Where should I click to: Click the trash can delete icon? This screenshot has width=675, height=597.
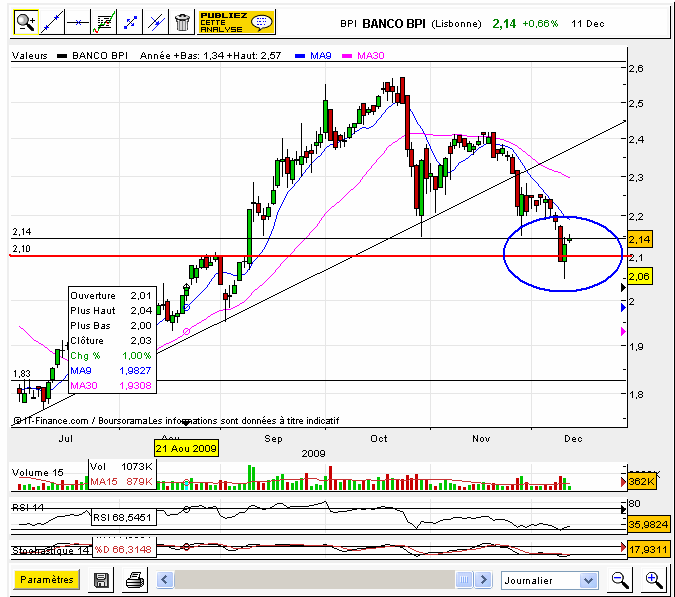(x=182, y=22)
